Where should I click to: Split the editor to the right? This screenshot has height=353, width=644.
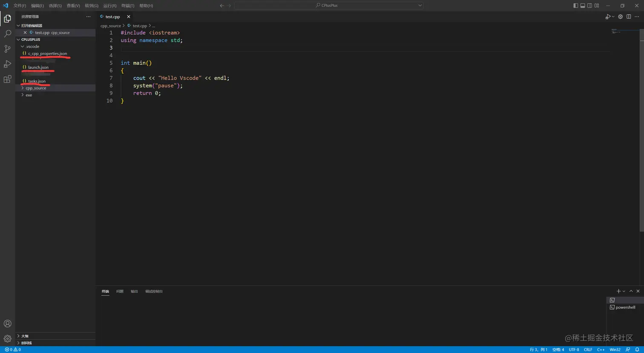pyautogui.click(x=629, y=17)
